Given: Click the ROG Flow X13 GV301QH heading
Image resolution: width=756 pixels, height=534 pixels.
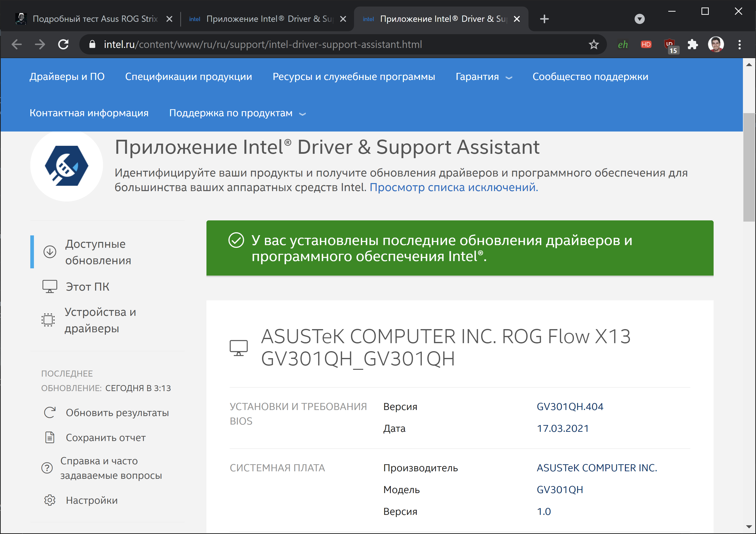Looking at the screenshot, I should pyautogui.click(x=446, y=348).
